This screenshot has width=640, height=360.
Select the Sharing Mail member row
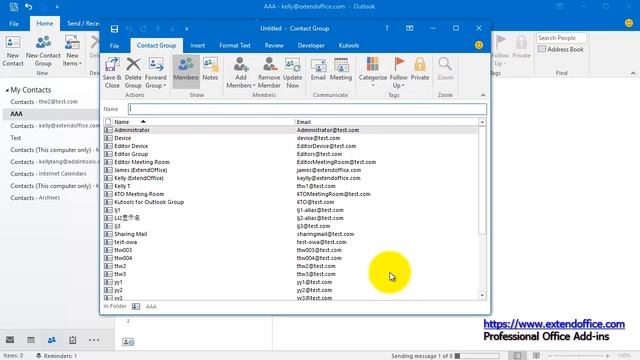coord(290,234)
